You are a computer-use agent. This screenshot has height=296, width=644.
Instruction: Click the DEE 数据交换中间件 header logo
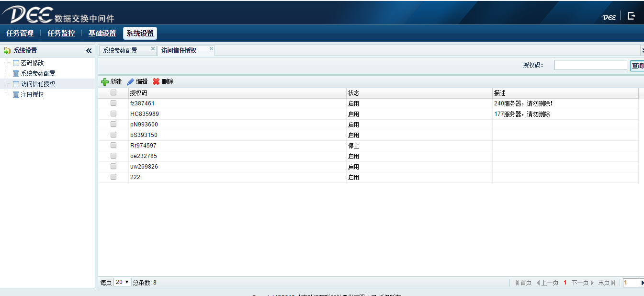click(58, 14)
